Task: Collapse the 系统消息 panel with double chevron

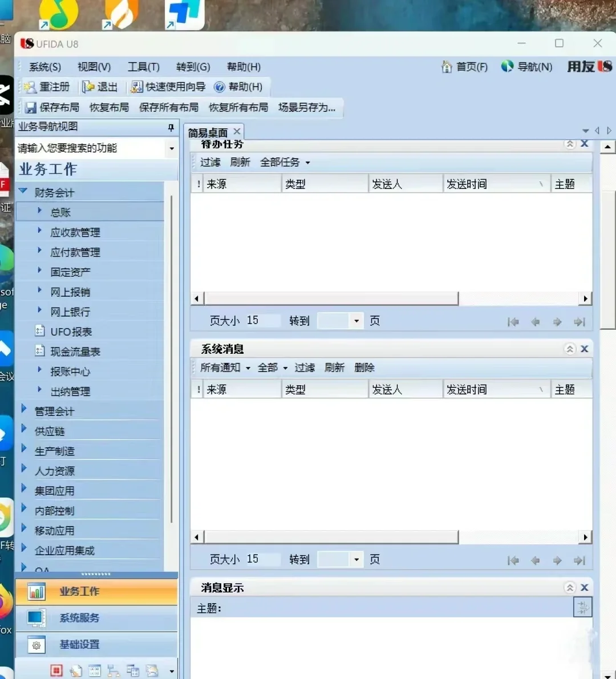Action: (x=569, y=349)
